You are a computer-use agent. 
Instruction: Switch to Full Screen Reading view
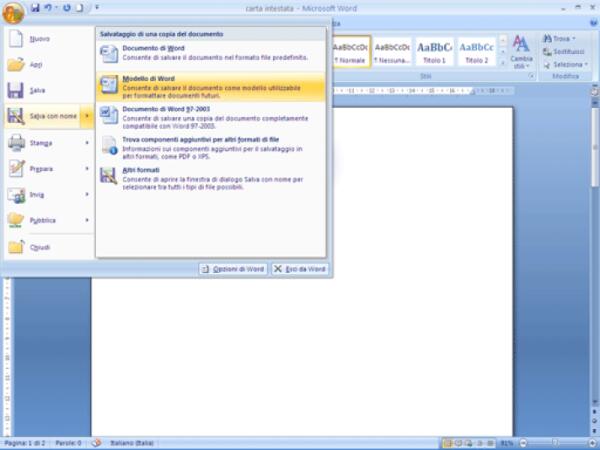pos(459,442)
